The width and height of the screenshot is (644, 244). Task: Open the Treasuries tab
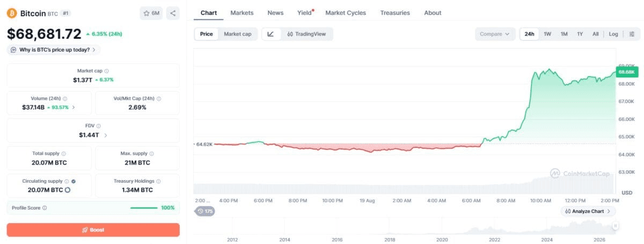click(395, 13)
